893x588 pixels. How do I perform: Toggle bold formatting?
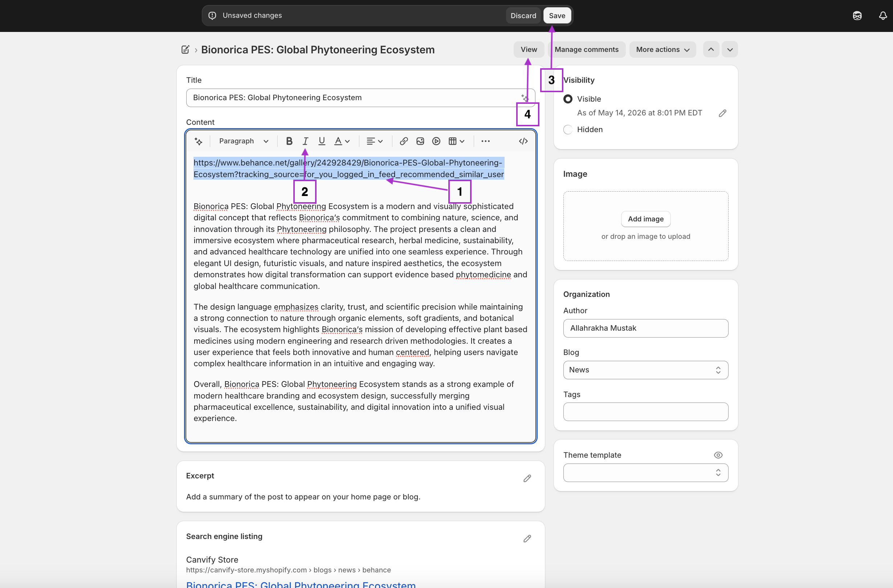(289, 141)
